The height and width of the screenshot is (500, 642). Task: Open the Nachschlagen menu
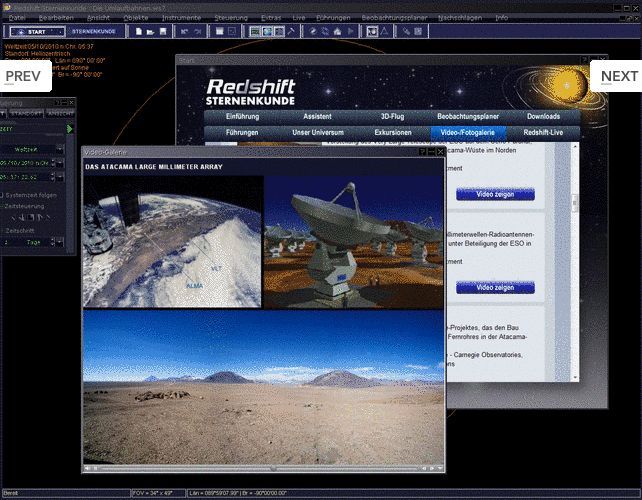(x=460, y=18)
